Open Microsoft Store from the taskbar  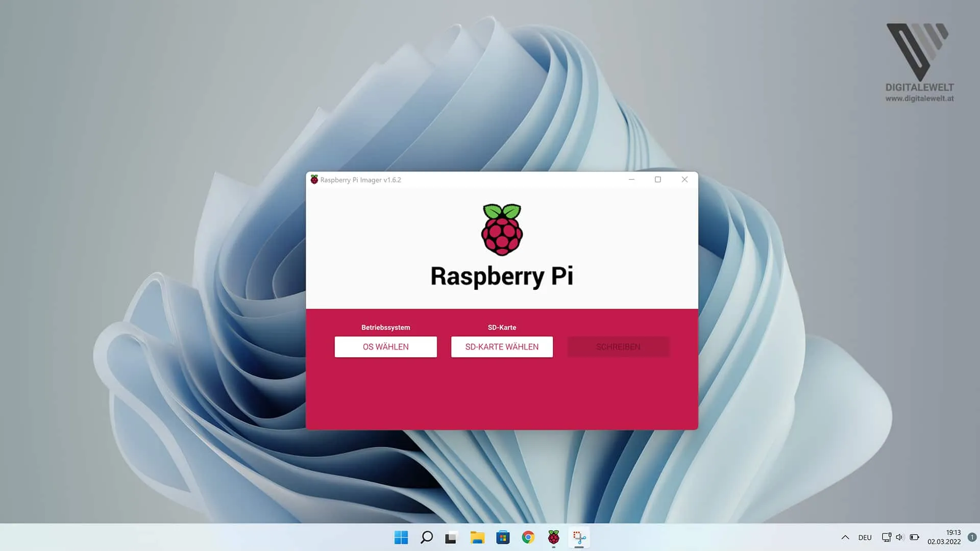coord(503,537)
